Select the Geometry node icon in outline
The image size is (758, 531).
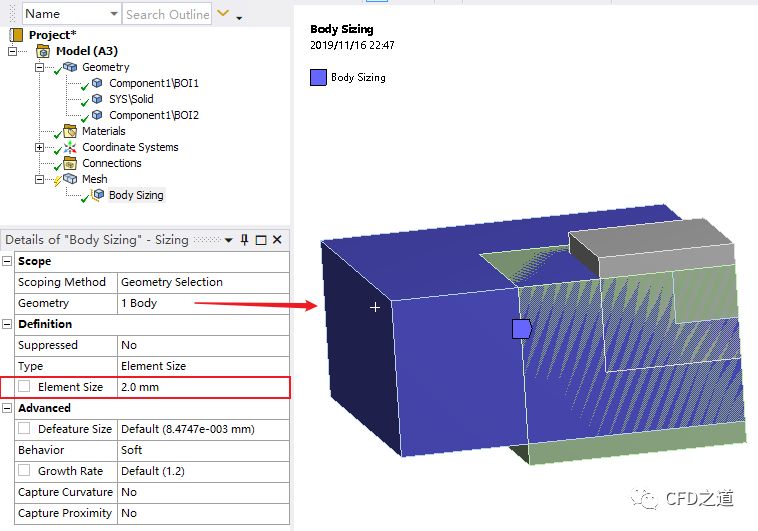(x=70, y=67)
